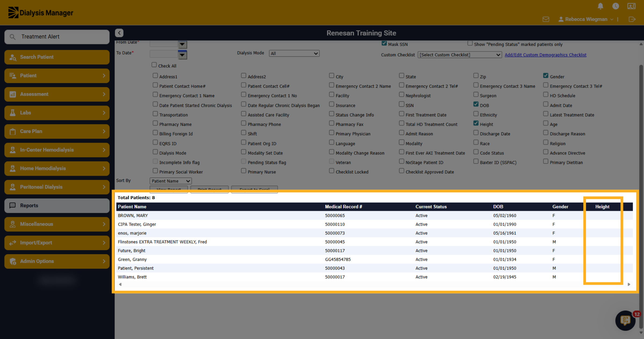Check the Check All checkbox
The height and width of the screenshot is (339, 644).
(x=154, y=65)
